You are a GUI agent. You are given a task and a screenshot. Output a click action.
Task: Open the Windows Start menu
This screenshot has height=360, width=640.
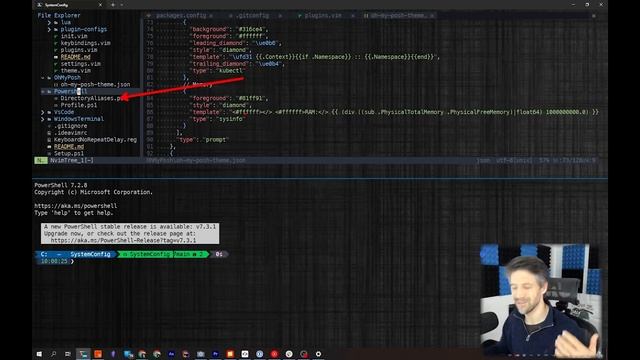[39, 354]
